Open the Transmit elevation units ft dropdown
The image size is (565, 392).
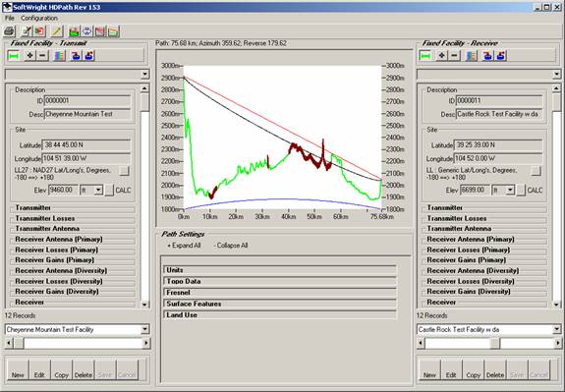98,191
